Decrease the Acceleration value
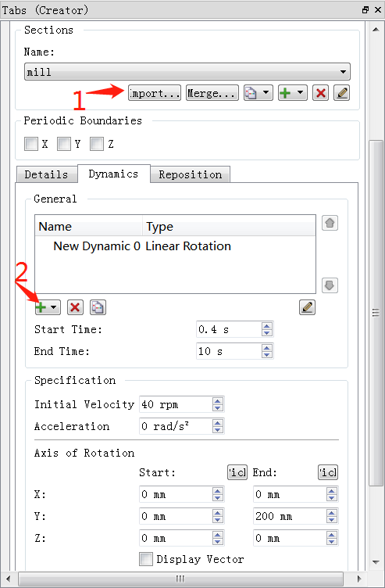 coord(218,430)
